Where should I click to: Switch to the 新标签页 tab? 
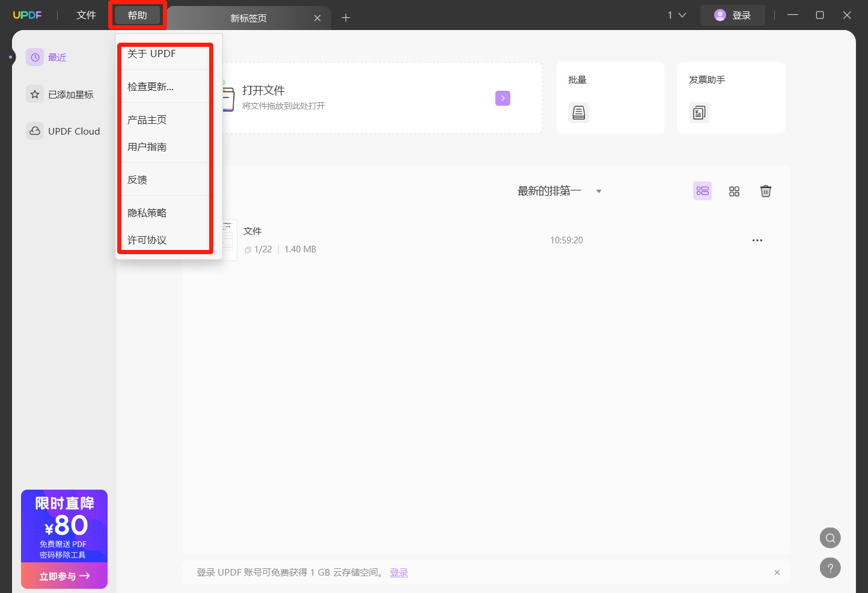coord(248,18)
